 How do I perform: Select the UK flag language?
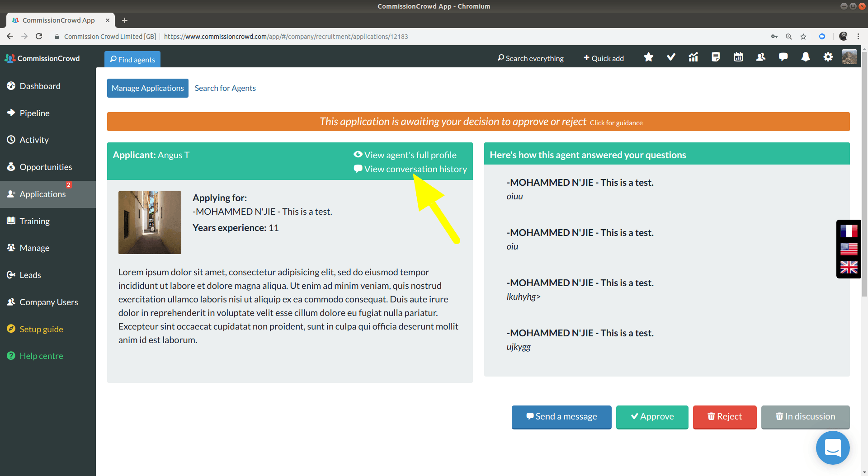click(849, 267)
